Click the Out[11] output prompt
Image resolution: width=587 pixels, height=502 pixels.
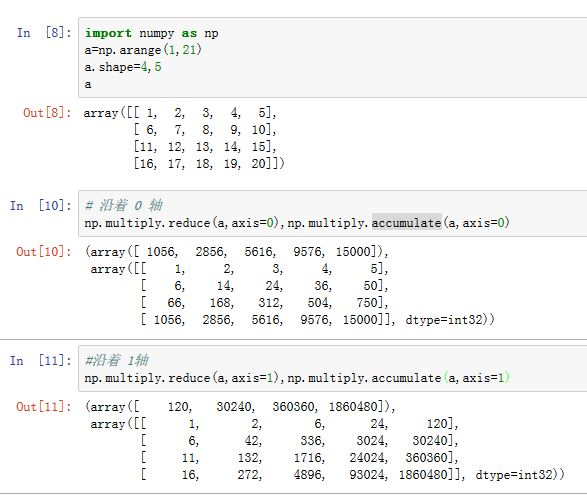[x=44, y=407]
